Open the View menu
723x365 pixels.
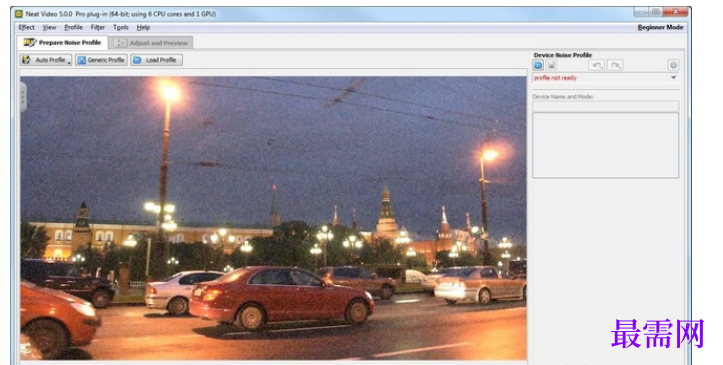click(49, 28)
